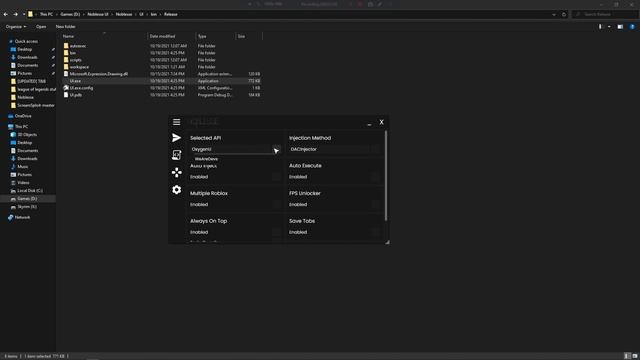
Task: Open the last drive listed under This PC
Action: point(27,207)
